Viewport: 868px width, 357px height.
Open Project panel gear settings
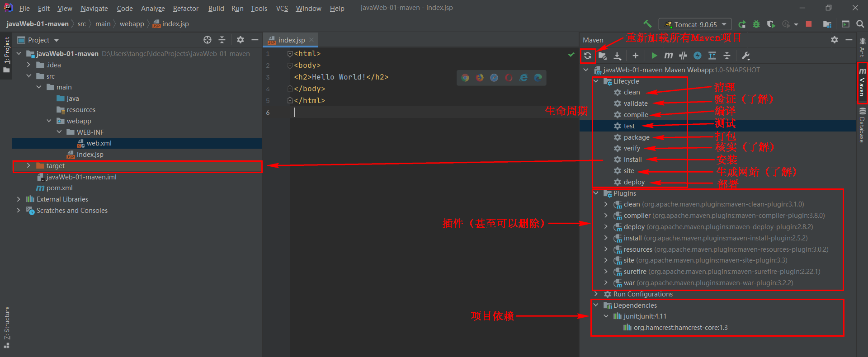(241, 40)
